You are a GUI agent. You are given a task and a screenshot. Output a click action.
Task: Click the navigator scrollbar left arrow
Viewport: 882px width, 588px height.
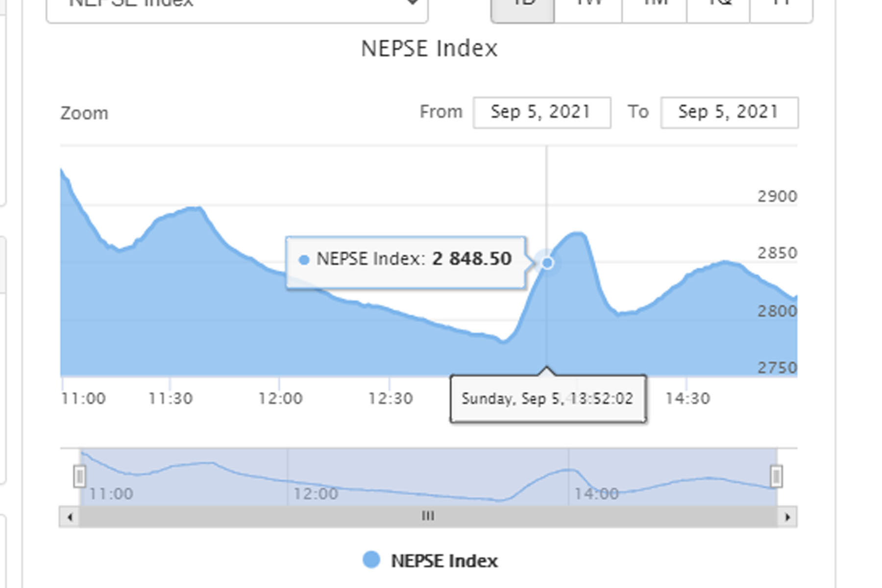click(x=70, y=517)
